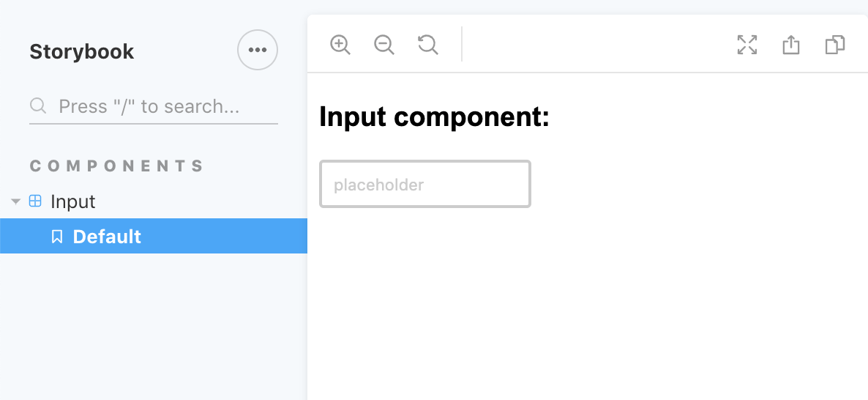Click empty canvas area below the input
The image size is (868, 400).
click(x=587, y=305)
